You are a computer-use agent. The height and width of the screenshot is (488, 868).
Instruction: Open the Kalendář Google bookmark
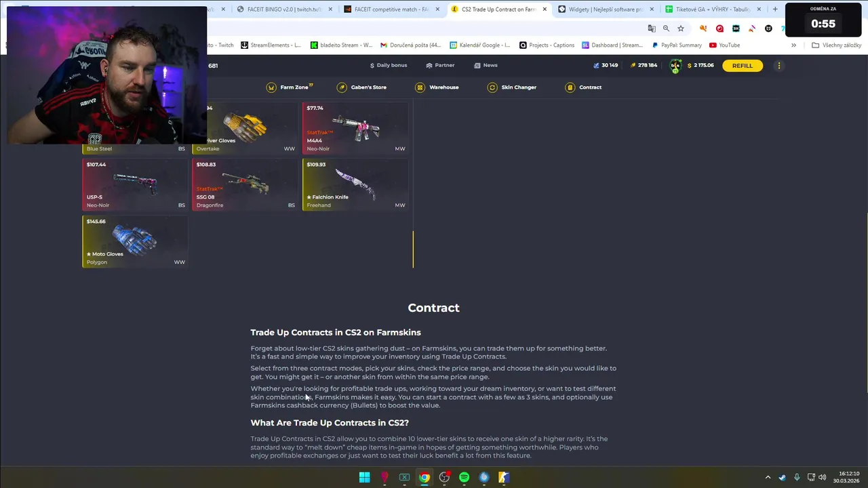pyautogui.click(x=479, y=45)
